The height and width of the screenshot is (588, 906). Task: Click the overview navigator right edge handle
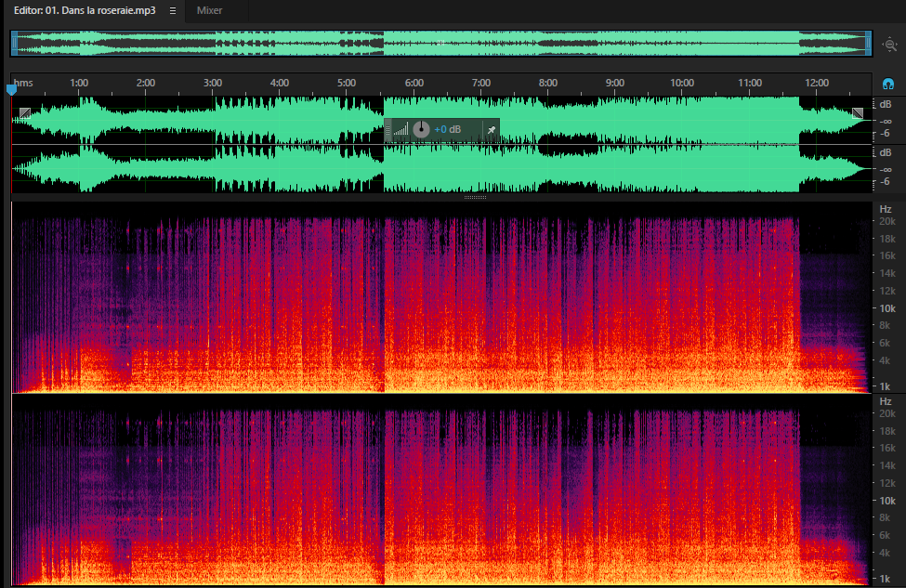[x=868, y=44]
